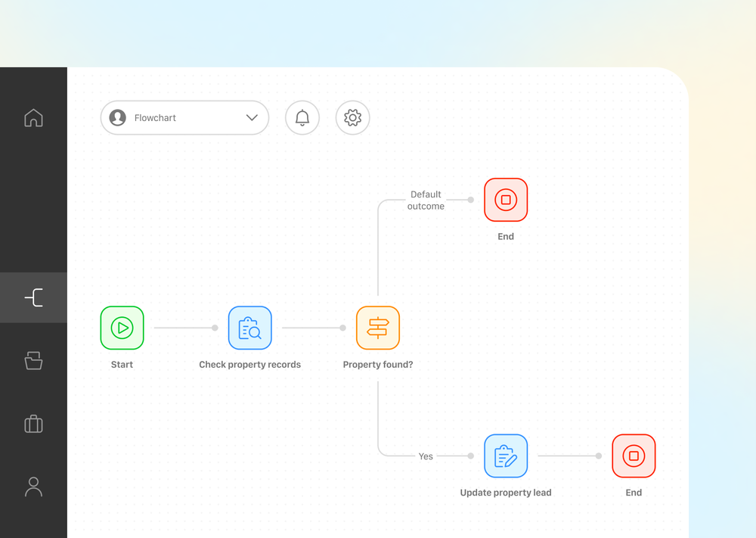Open notifications via the bell icon

click(302, 118)
